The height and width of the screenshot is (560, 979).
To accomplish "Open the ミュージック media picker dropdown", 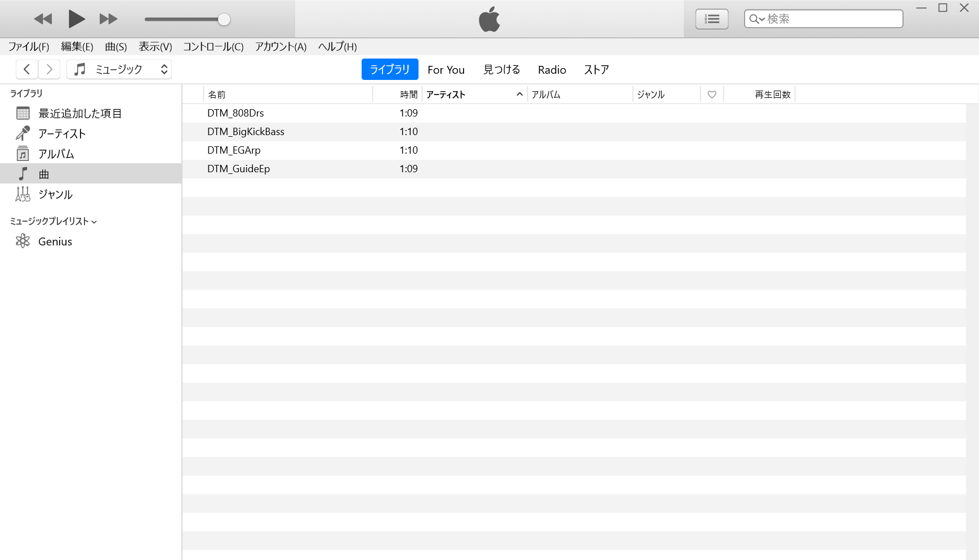I will 119,69.
